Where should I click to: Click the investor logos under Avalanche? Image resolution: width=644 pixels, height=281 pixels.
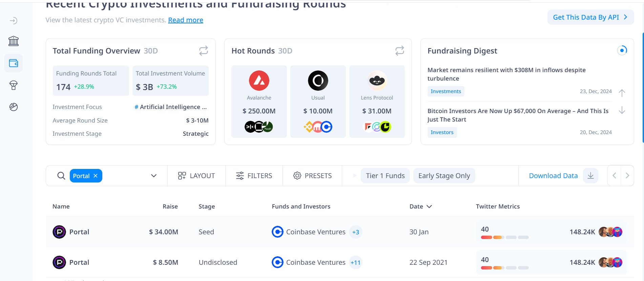click(x=259, y=127)
